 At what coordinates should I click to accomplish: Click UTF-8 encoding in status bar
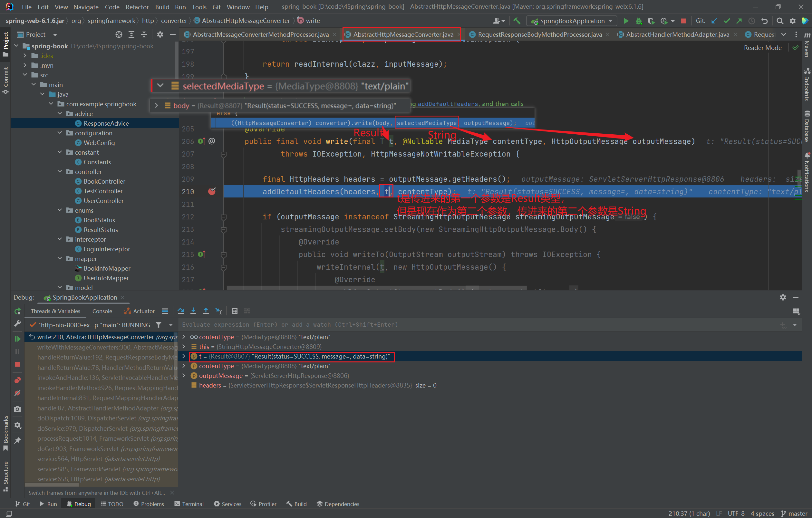[736, 513]
